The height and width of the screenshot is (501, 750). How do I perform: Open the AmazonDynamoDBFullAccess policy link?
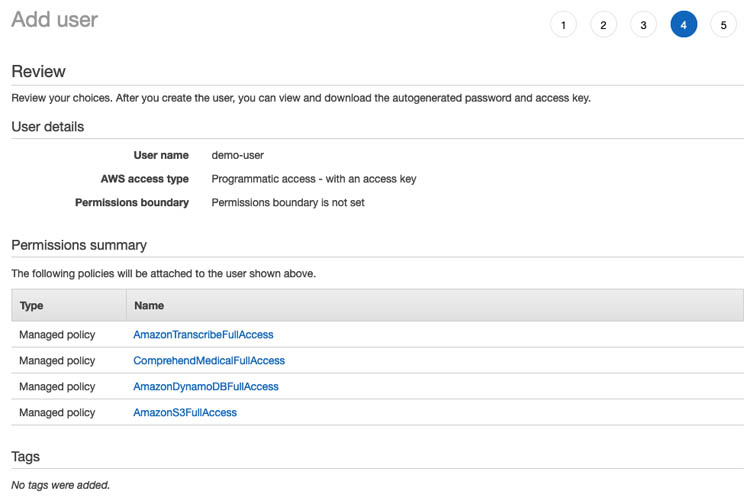(x=206, y=386)
